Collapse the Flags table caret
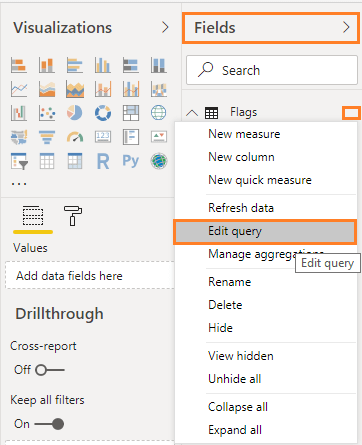Image resolution: width=362 pixels, height=445 pixels. coord(192,113)
